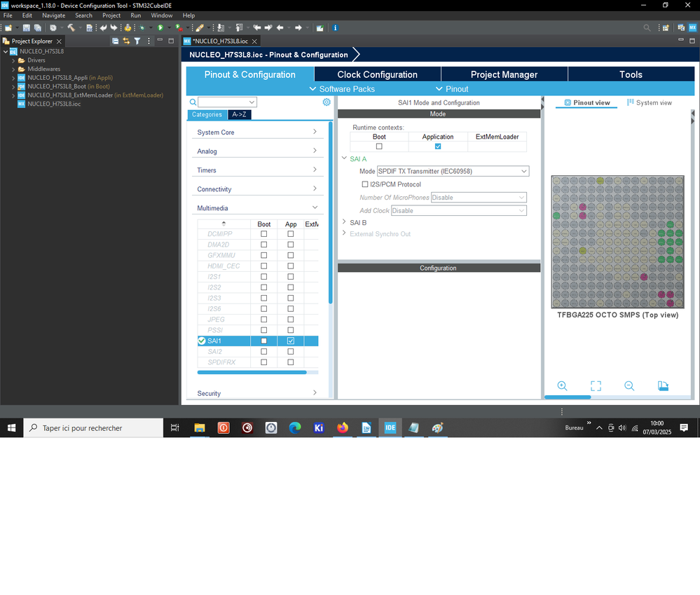Click the Save floppy-disk icon in toolbar

click(27, 27)
